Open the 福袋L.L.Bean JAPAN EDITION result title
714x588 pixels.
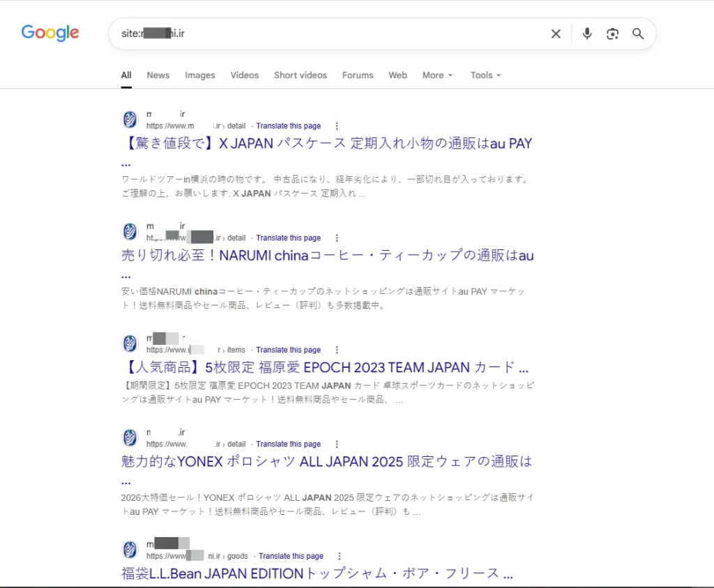pos(317,574)
